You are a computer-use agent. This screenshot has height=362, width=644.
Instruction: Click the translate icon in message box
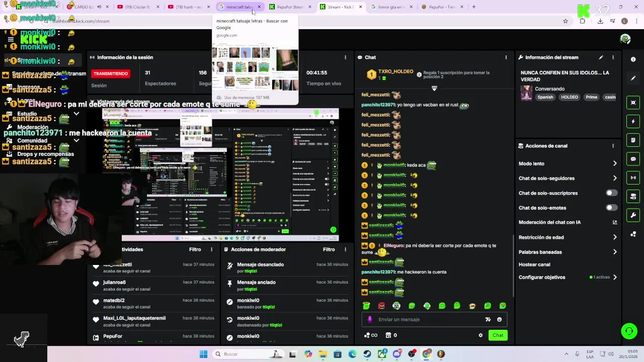tap(488, 319)
